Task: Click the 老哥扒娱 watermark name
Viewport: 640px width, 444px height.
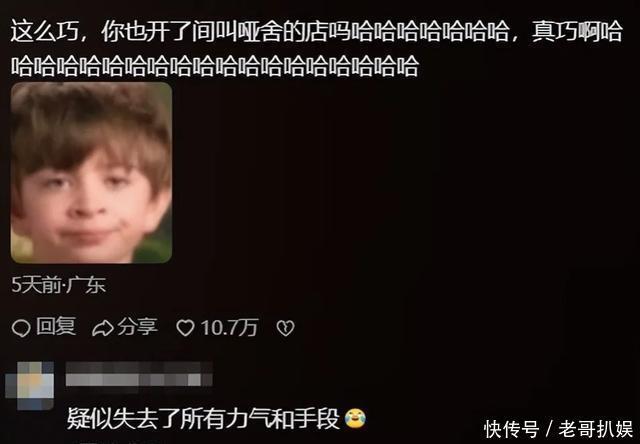Action: [596, 429]
